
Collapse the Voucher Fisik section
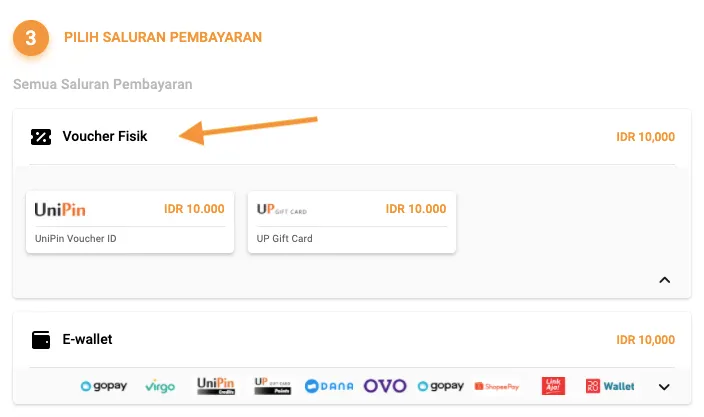664,280
